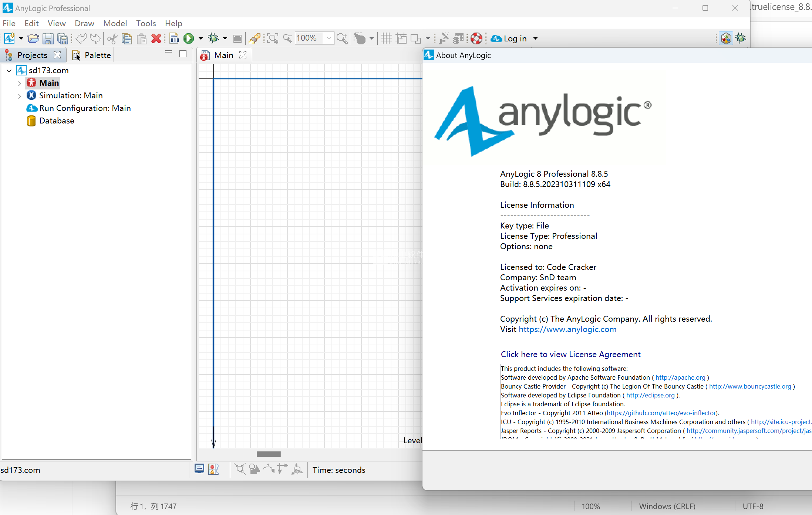
Task: Toggle the grid display icon
Action: coord(386,38)
